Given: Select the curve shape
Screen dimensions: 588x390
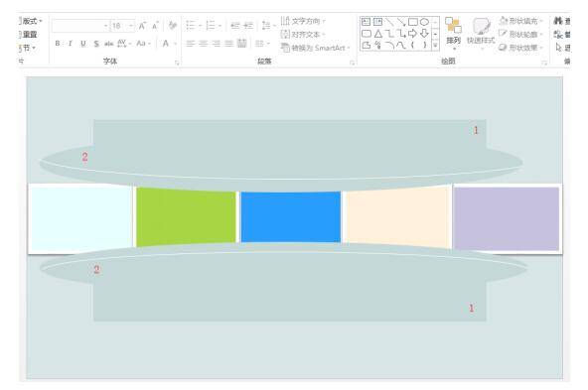Looking at the screenshot, I should tap(401, 46).
